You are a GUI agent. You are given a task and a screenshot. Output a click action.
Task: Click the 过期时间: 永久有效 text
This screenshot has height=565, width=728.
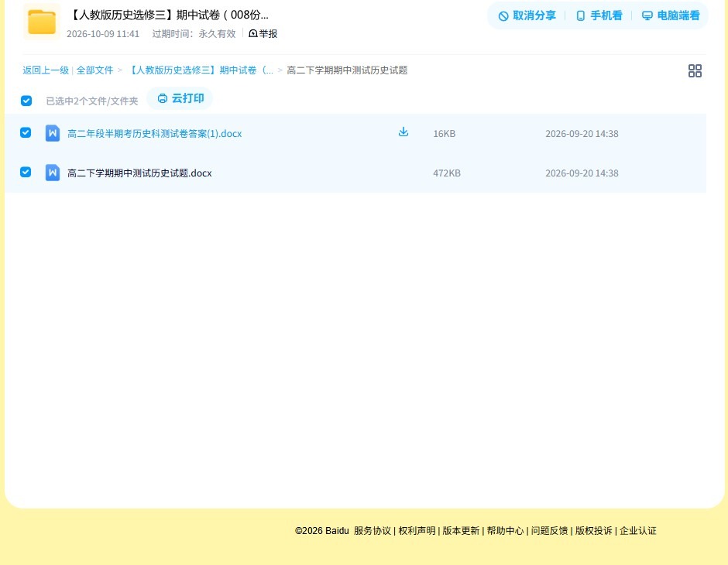(x=194, y=34)
